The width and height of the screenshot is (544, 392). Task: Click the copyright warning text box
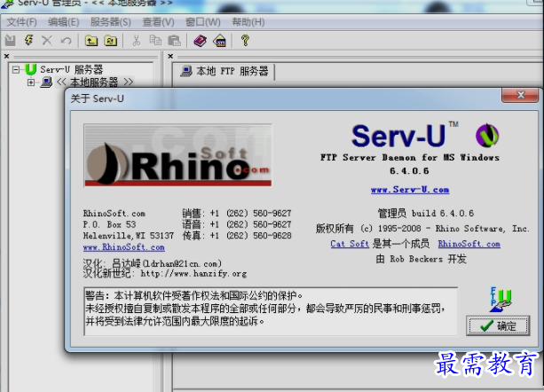click(271, 311)
